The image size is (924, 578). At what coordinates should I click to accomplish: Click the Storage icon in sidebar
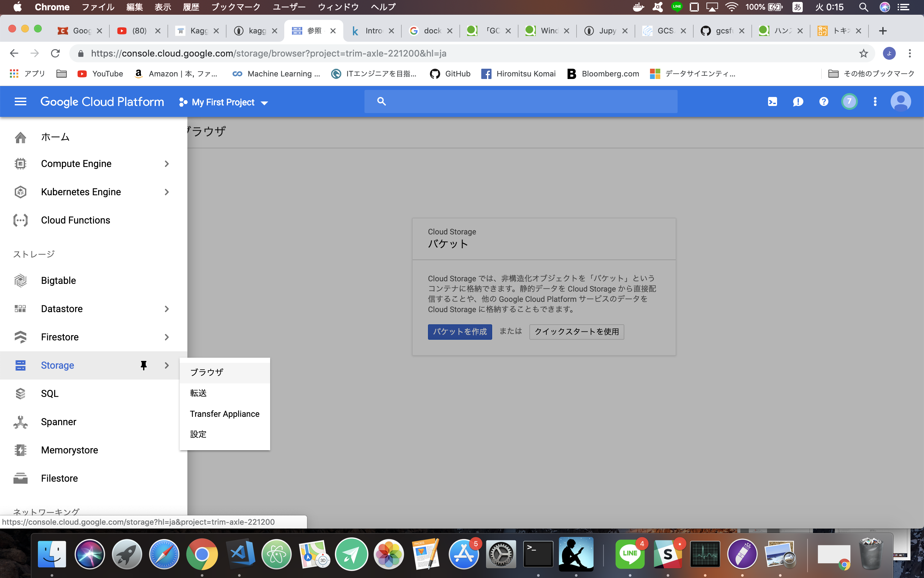[x=20, y=365]
